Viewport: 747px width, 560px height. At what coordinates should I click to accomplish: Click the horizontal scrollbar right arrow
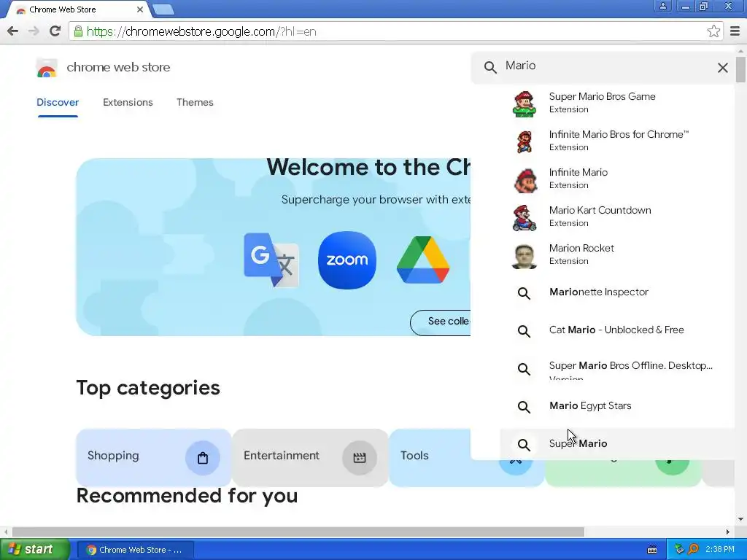(x=727, y=532)
